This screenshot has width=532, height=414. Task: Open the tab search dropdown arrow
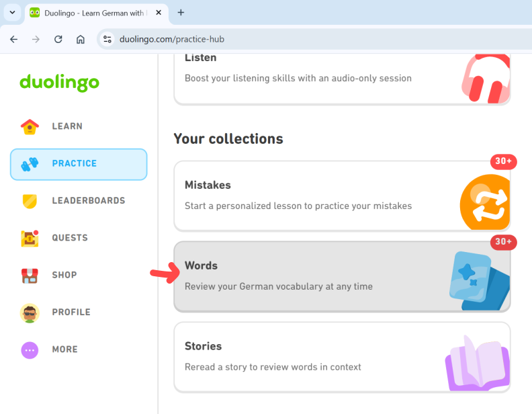pos(13,13)
